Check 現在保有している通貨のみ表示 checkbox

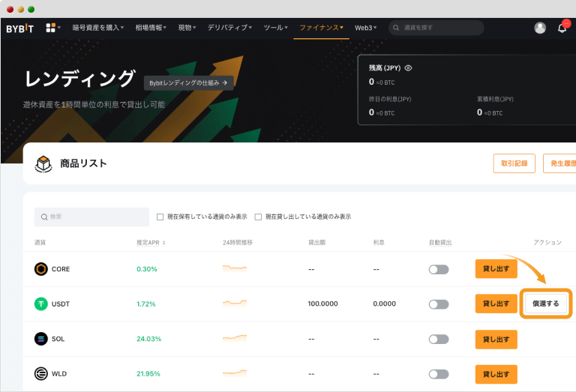pyautogui.click(x=160, y=217)
